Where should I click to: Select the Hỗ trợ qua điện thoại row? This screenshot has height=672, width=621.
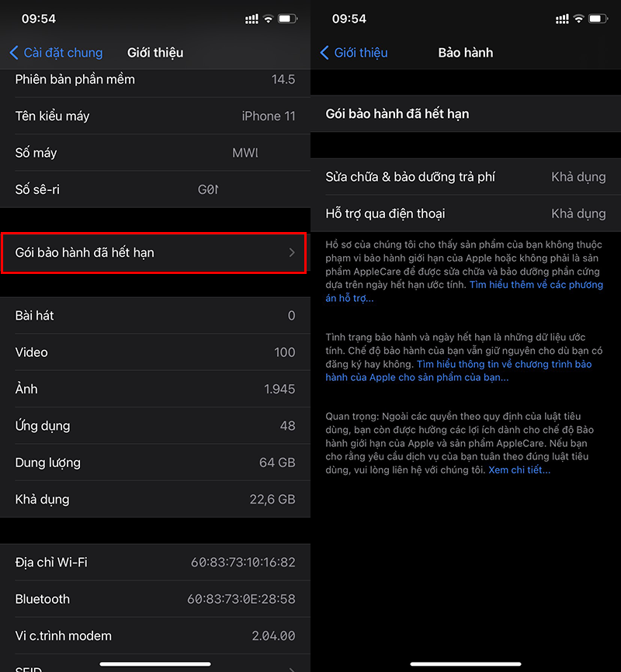click(466, 213)
